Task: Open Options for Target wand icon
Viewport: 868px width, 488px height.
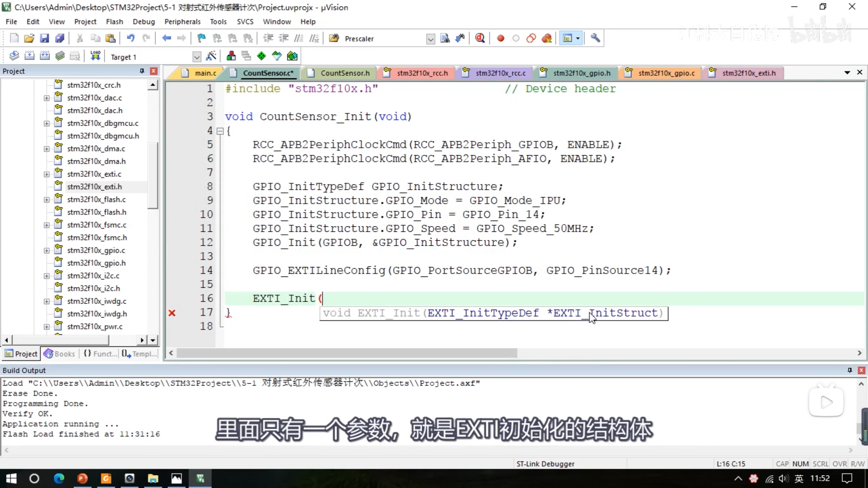Action: point(211,56)
